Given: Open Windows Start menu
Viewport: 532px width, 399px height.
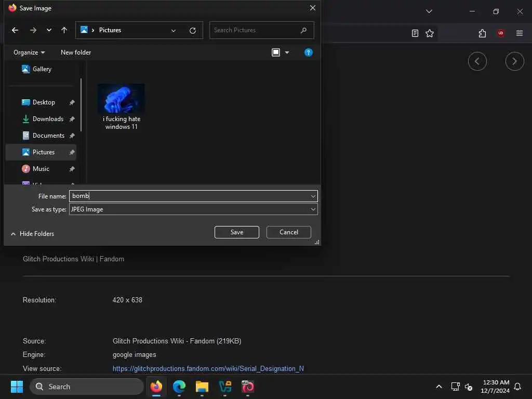Looking at the screenshot, I should coord(17,387).
